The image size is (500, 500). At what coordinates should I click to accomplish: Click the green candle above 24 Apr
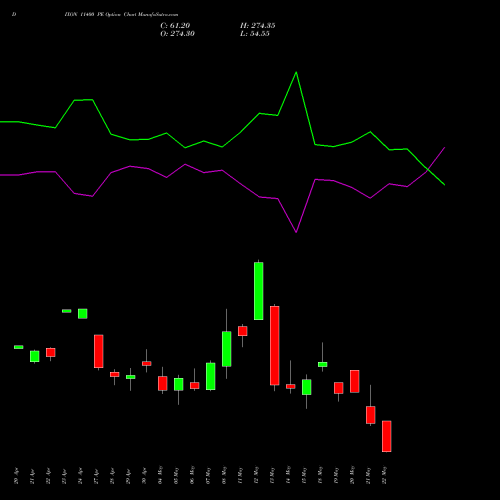pos(83,314)
